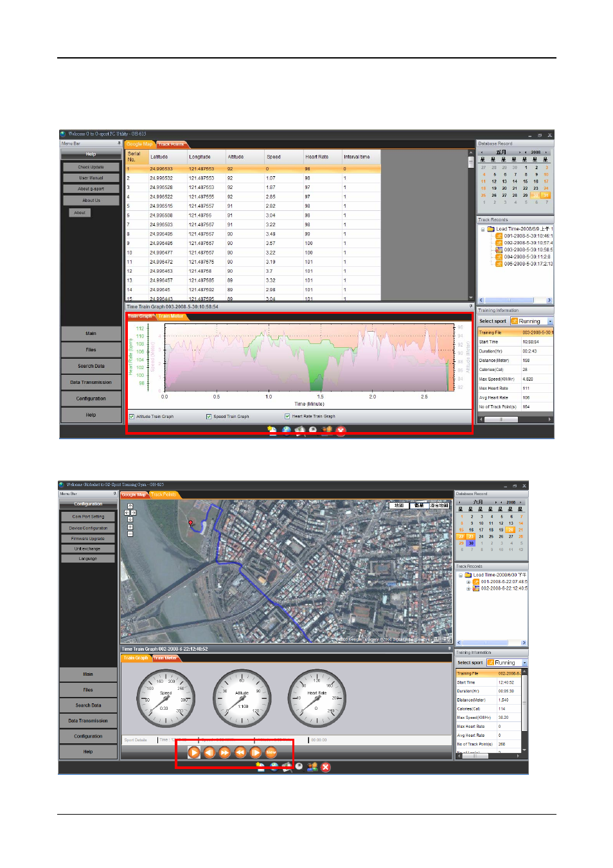Screen dimensions: 613x868
Task: Select the first row of track points table
Action: click(x=253, y=168)
